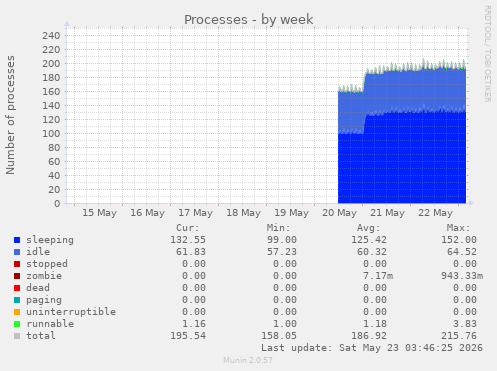Select the 'paging' legend label
The height and width of the screenshot is (371, 497).
click(x=44, y=300)
